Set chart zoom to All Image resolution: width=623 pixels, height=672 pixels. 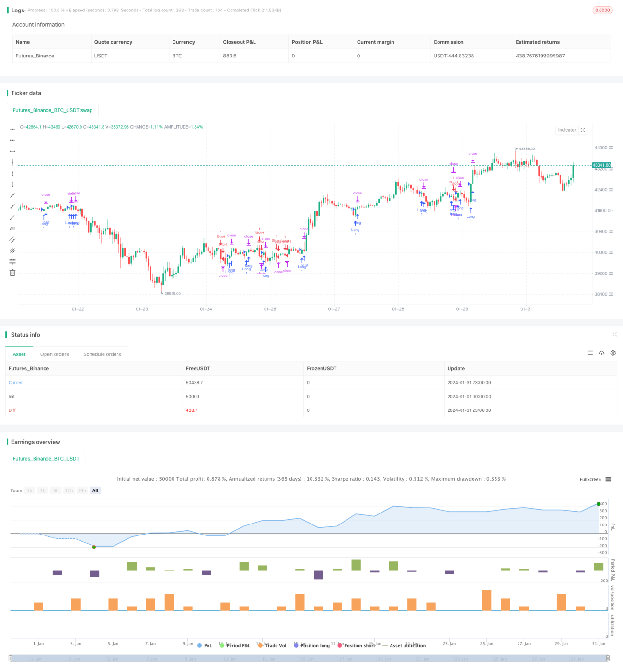[x=95, y=490]
